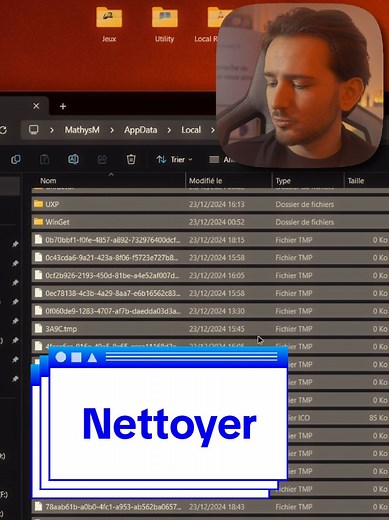Click the copy icon in Explorer toolbar
389x520 pixels.
16,159
